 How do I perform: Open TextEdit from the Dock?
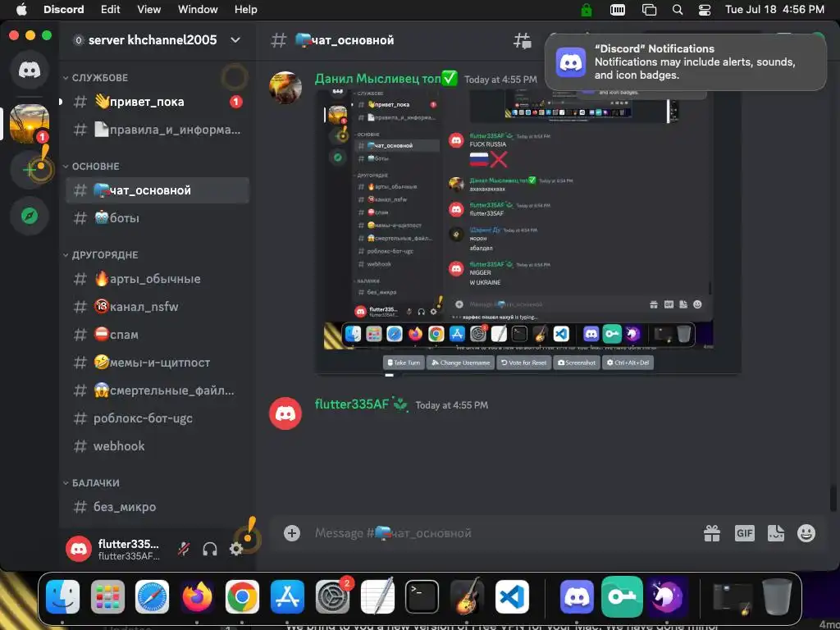[377, 597]
